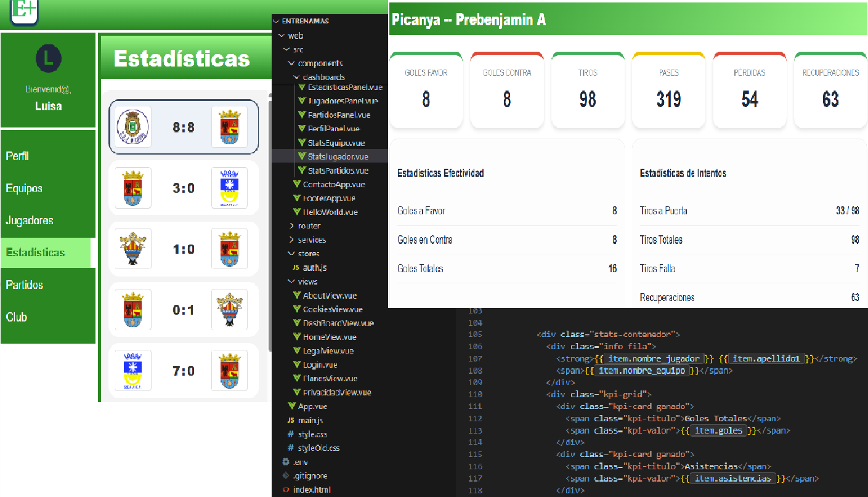Click the git icon beside .gitignore

(x=286, y=476)
